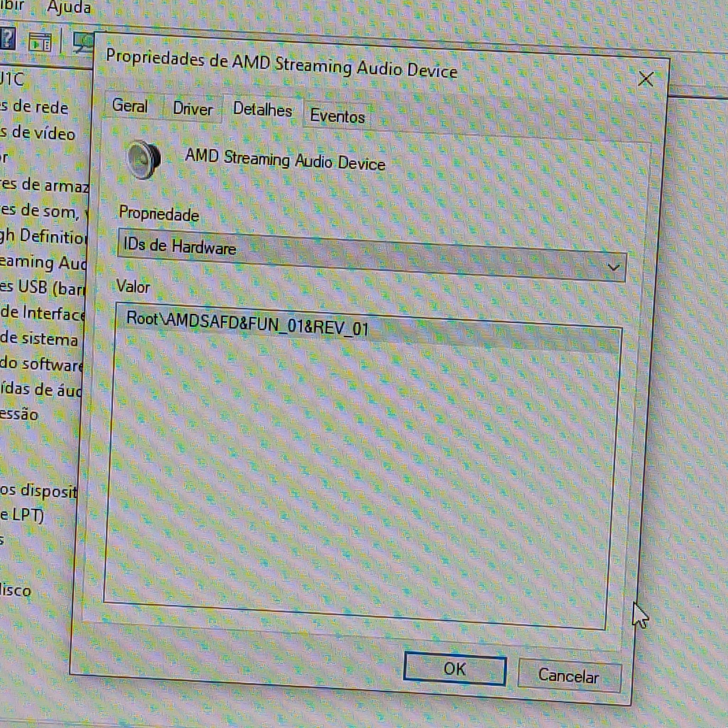Switch to the Geral tab
This screenshot has height=728, width=728.
point(130,106)
